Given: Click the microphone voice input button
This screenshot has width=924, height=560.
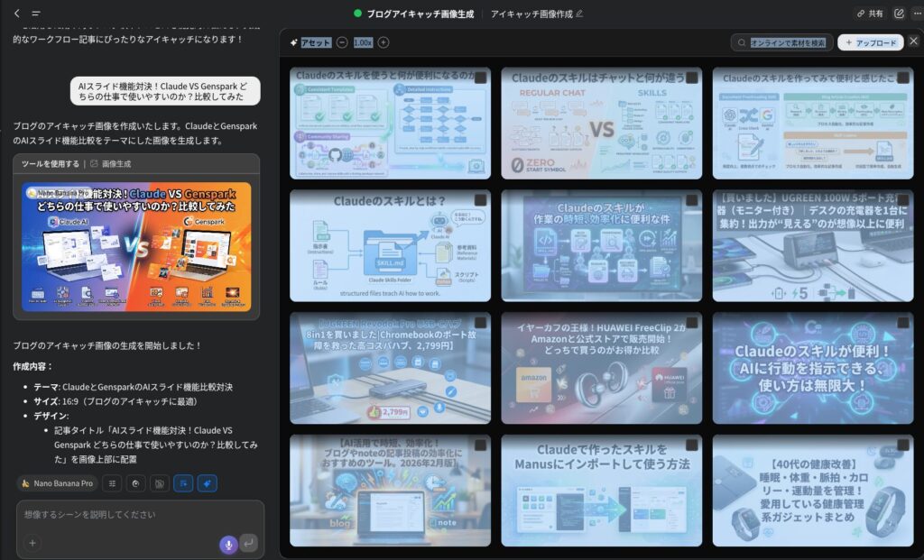Looking at the screenshot, I should [228, 544].
